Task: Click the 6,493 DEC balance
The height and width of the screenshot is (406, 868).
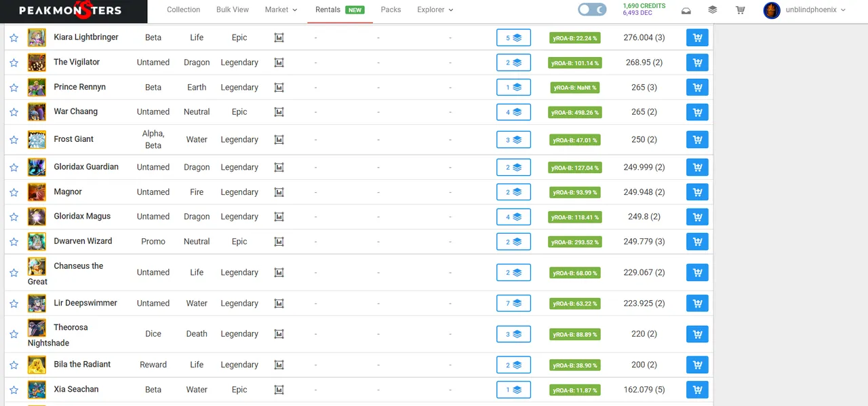Action: point(637,14)
